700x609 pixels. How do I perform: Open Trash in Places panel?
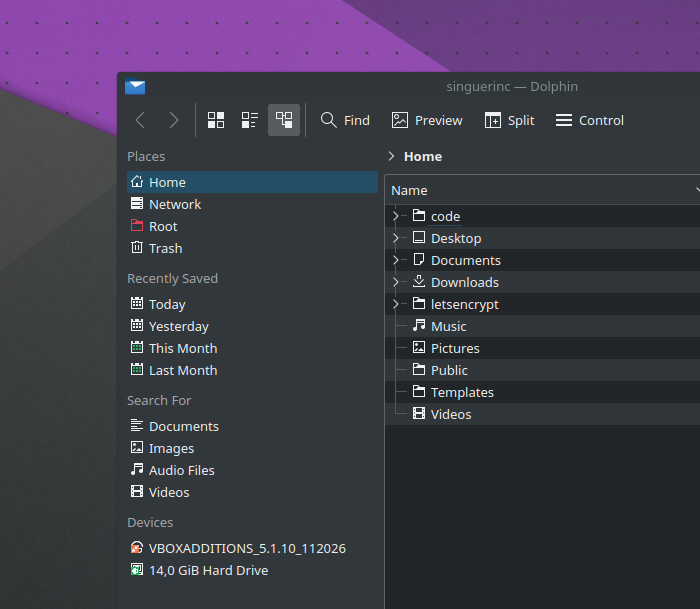click(x=252, y=248)
